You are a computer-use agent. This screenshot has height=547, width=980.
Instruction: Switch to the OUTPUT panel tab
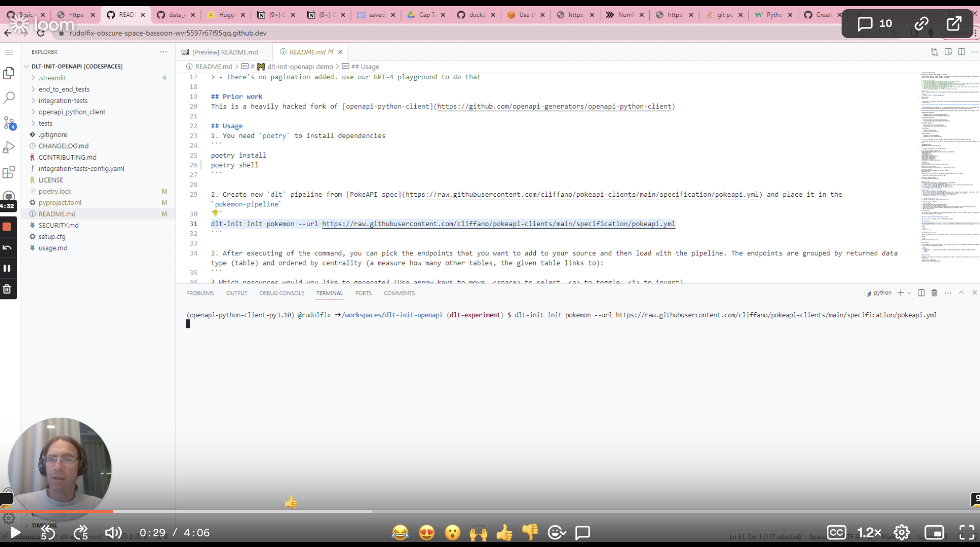(237, 293)
